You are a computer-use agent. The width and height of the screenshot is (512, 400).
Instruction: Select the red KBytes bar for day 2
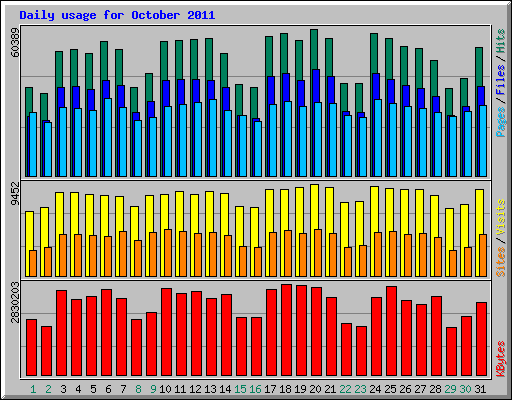tap(46, 351)
